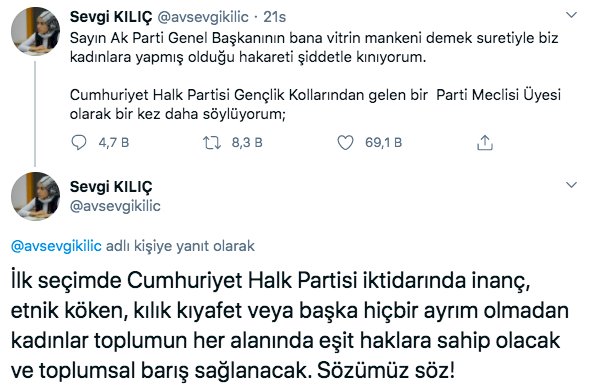Image resolution: width=593 pixels, height=389 pixels.
Task: Open Sevgi KILIÇ name on first tweet
Action: coord(111,17)
